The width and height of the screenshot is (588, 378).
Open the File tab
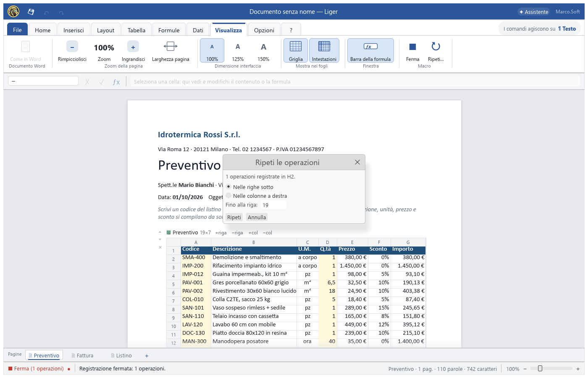17,29
